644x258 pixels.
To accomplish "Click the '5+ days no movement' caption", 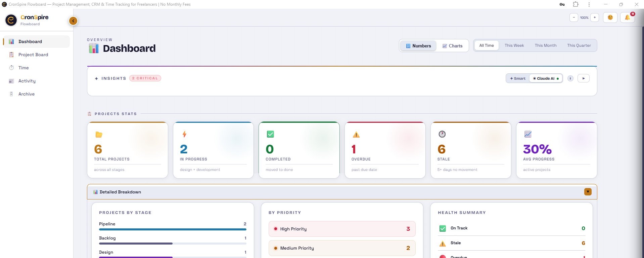I will click(x=457, y=170).
